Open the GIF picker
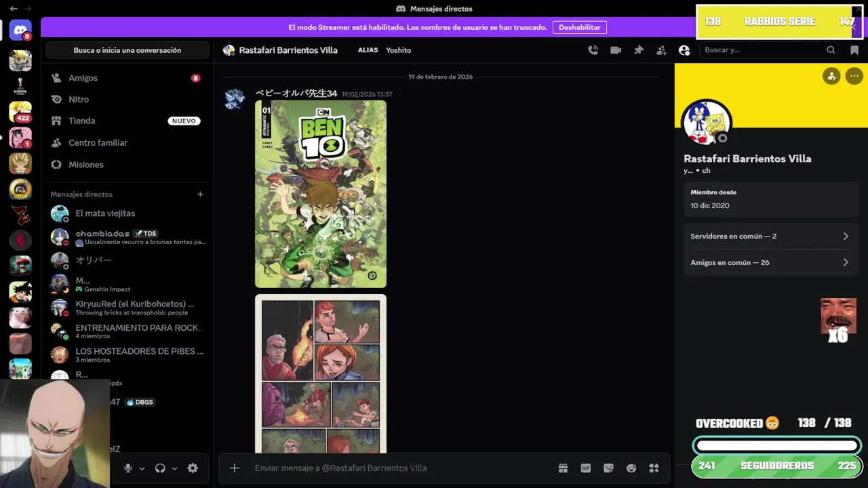This screenshot has width=868, height=488. 586,468
